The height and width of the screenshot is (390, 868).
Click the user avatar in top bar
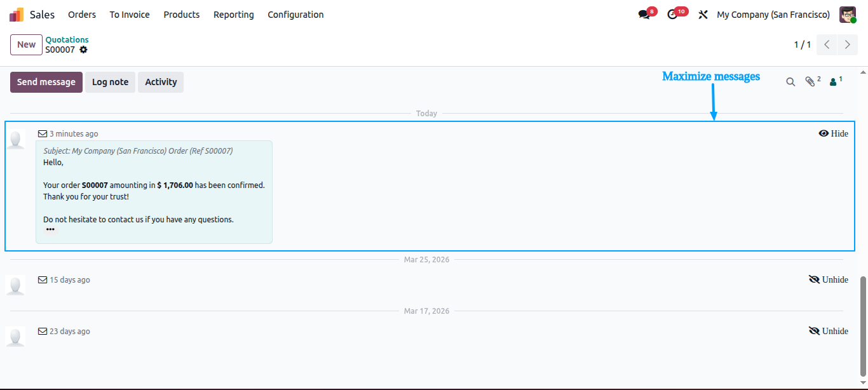click(848, 15)
